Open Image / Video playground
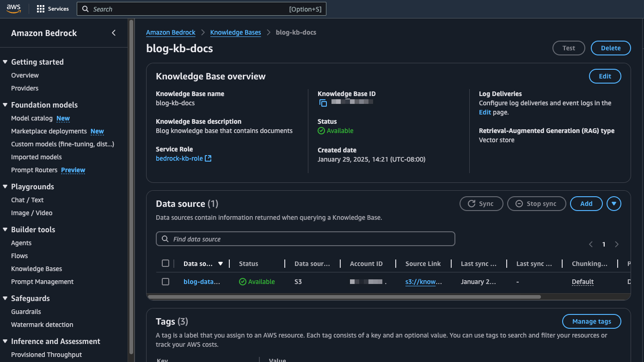This screenshot has width=644, height=362. [32, 213]
